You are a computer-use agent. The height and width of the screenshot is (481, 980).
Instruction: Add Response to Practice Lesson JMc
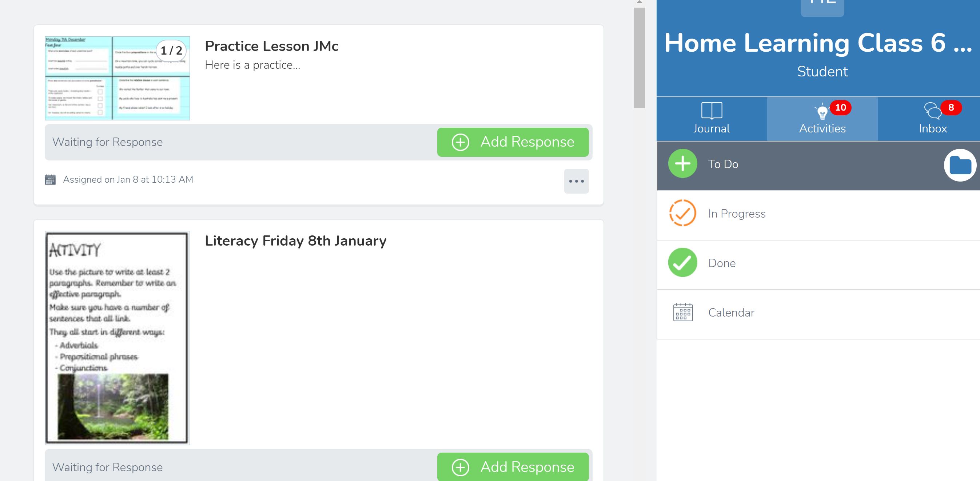[x=513, y=142]
